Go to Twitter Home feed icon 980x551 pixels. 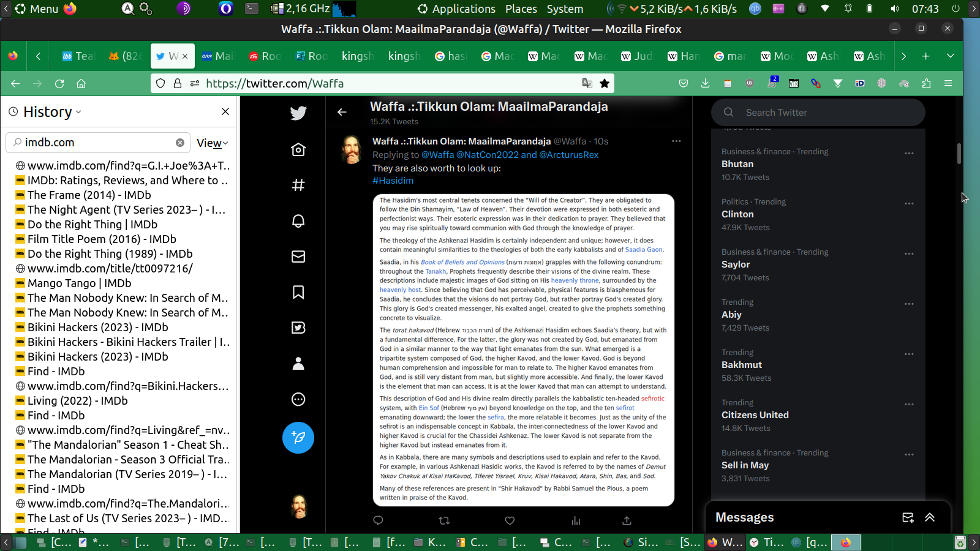pyautogui.click(x=298, y=149)
